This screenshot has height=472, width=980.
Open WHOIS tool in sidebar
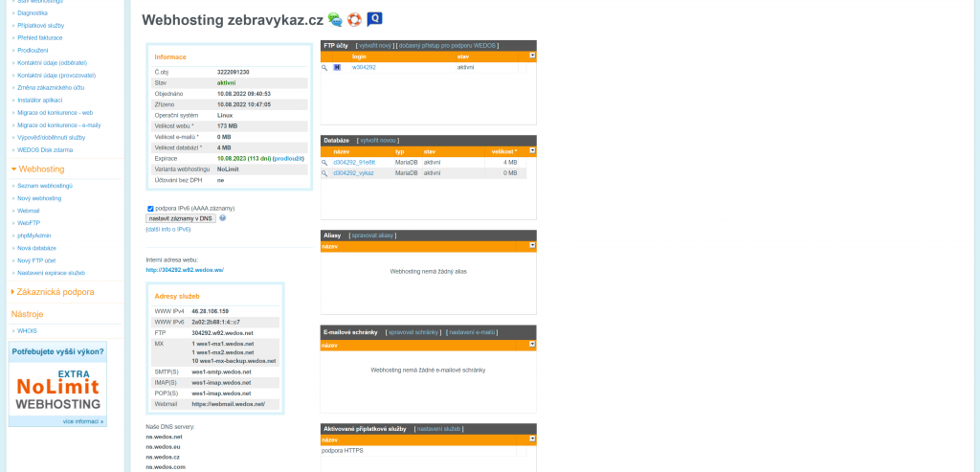pyautogui.click(x=27, y=330)
